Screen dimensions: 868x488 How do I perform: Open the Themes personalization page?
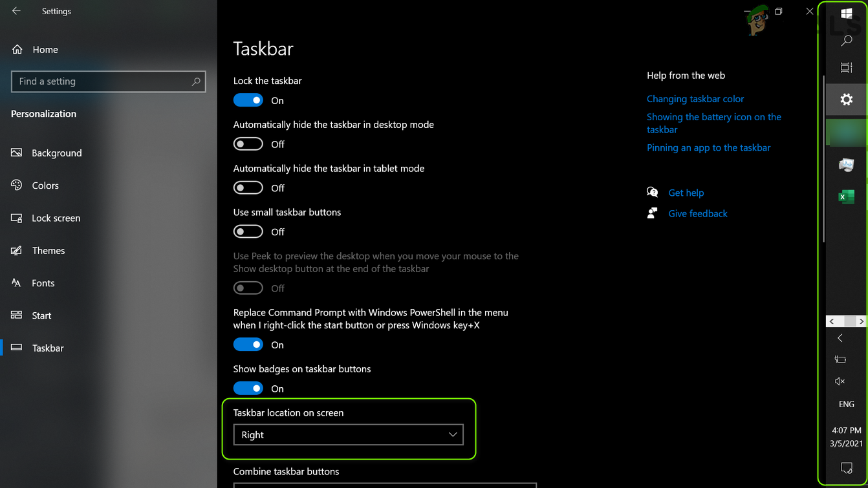click(49, 251)
